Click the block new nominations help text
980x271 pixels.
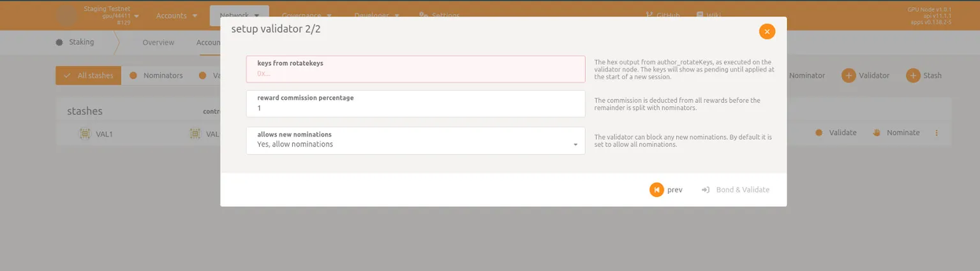point(683,140)
